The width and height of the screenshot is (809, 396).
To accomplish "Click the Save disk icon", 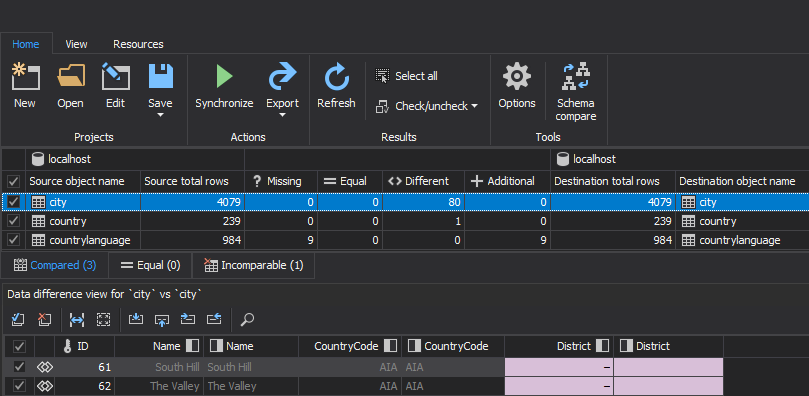I will tap(160, 76).
